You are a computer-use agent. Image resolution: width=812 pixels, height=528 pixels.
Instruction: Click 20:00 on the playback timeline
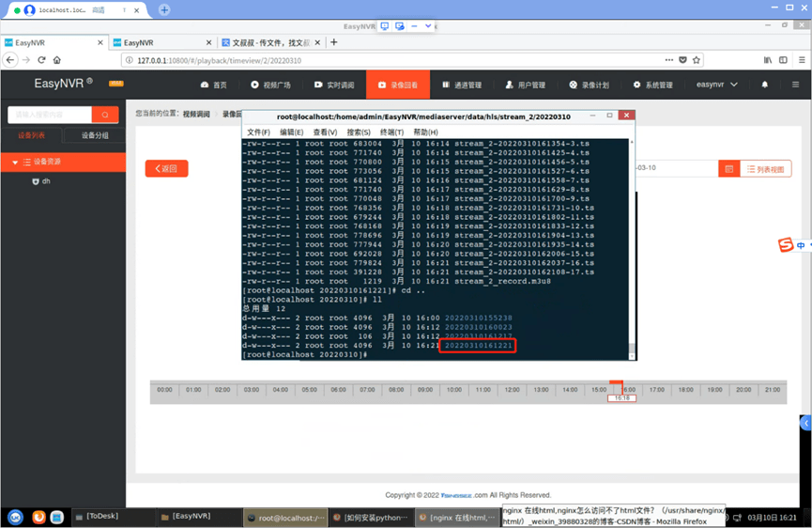(743, 389)
